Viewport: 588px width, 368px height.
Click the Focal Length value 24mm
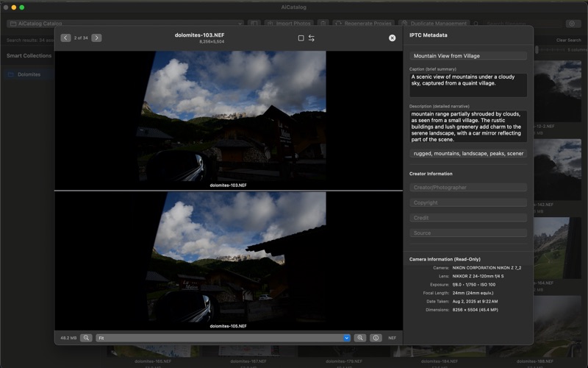473,293
